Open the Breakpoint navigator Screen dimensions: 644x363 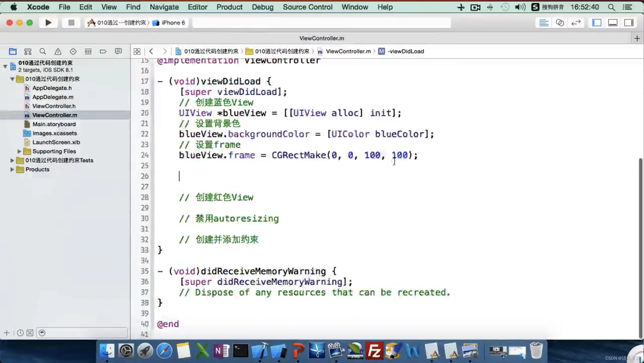103,52
